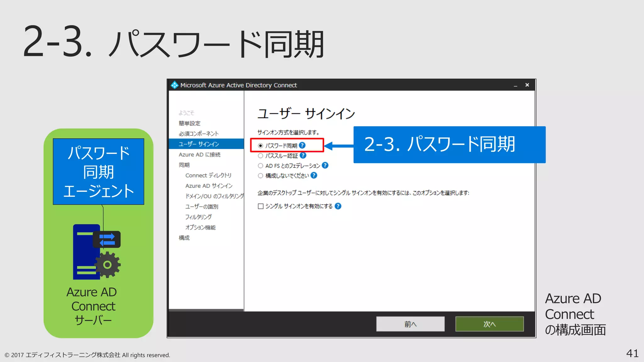Select ユーザー サインイン step in sidebar
644x362 pixels.
click(x=206, y=144)
